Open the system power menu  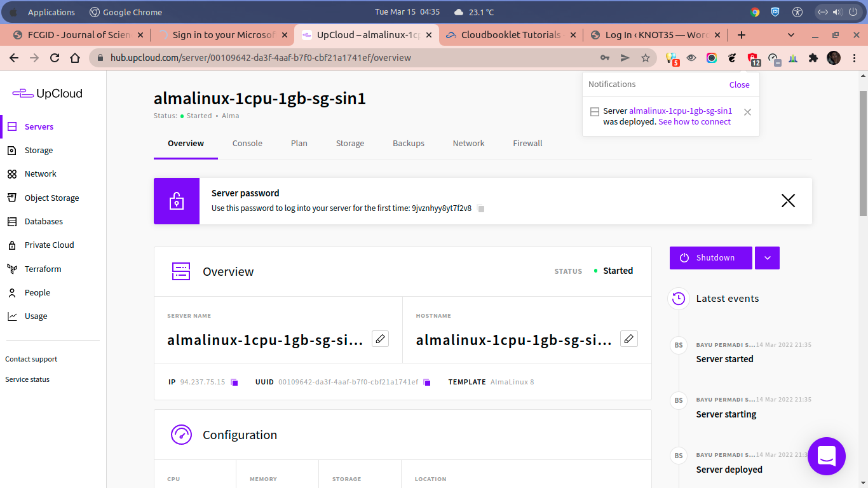tap(853, 12)
